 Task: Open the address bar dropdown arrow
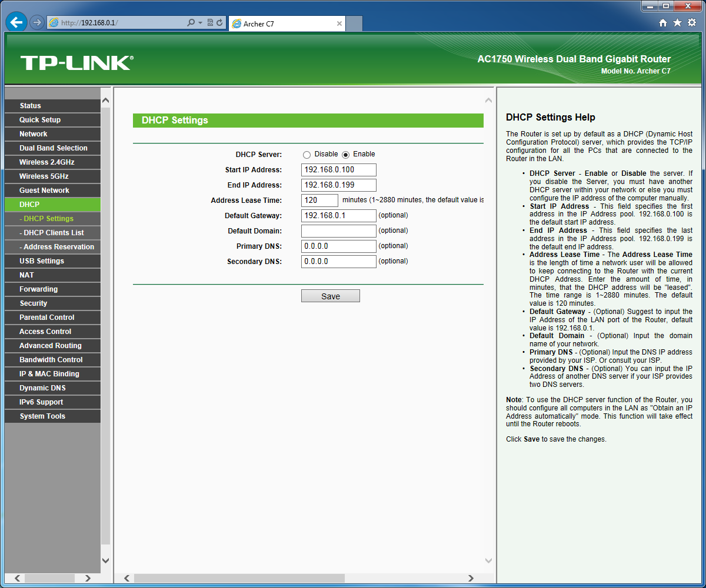[201, 23]
